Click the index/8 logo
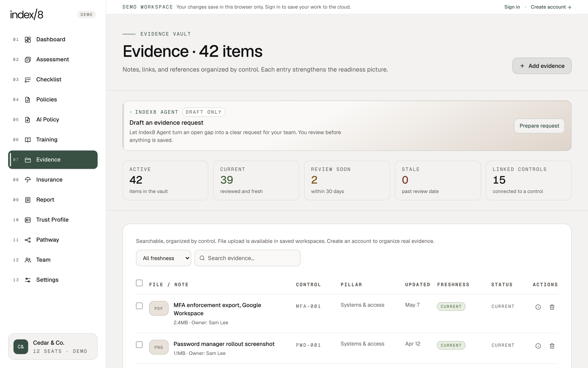Image resolution: width=588 pixels, height=368 pixels. 27,15
